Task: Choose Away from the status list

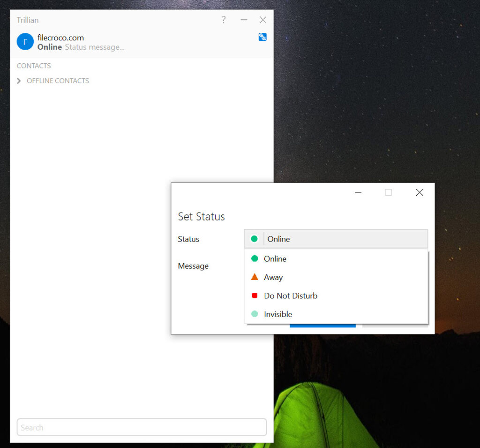Action: click(x=336, y=277)
